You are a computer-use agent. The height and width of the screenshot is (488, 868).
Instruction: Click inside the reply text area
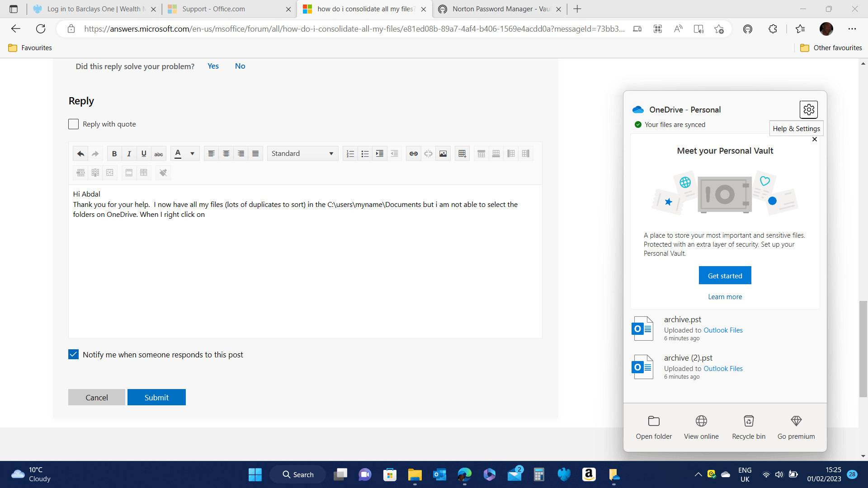pyautogui.click(x=305, y=271)
